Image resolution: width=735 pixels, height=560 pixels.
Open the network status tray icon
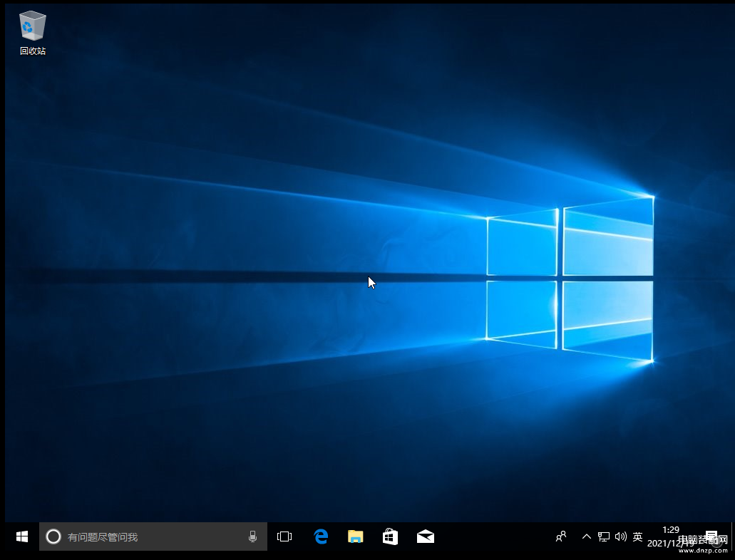click(604, 536)
